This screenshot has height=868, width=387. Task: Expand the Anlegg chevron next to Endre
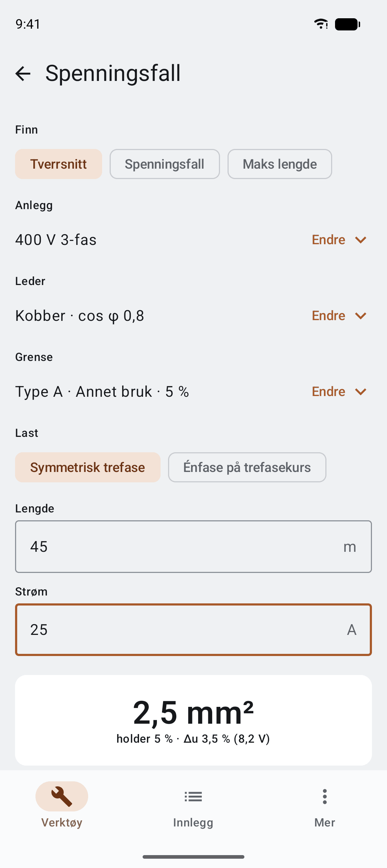click(x=360, y=240)
